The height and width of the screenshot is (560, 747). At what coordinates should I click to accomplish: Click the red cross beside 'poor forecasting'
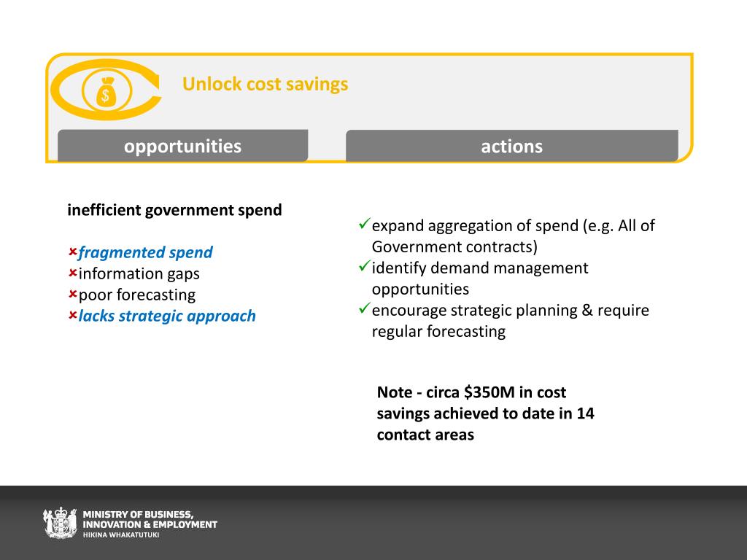pos(72,294)
